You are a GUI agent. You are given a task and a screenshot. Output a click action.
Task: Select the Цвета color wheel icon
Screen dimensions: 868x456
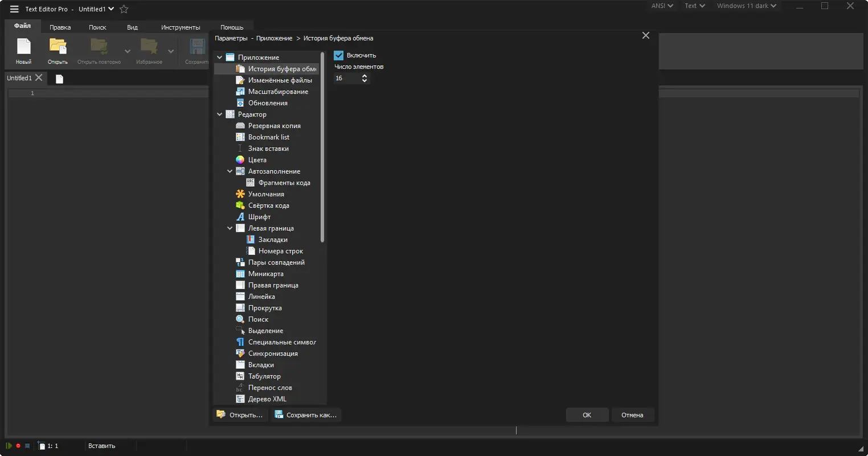tap(240, 160)
